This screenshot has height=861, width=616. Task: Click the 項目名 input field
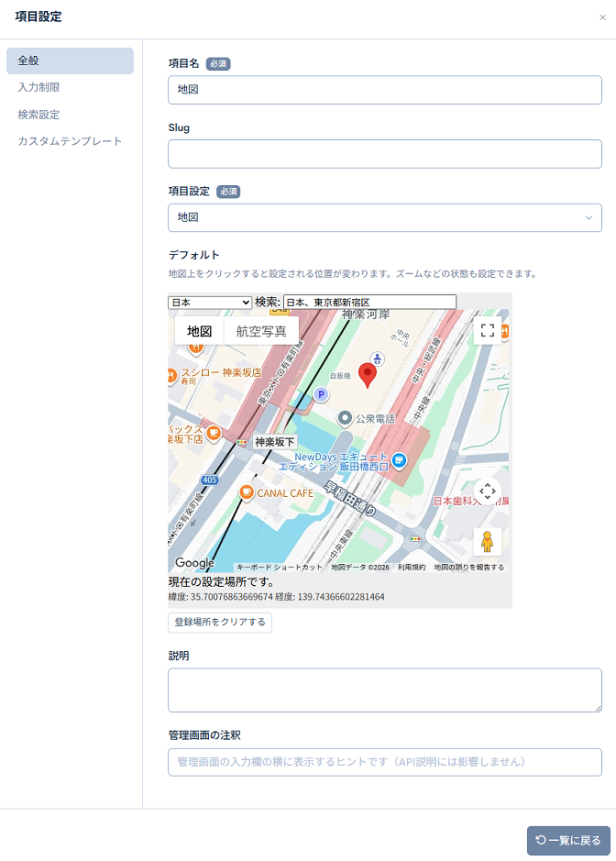(385, 90)
